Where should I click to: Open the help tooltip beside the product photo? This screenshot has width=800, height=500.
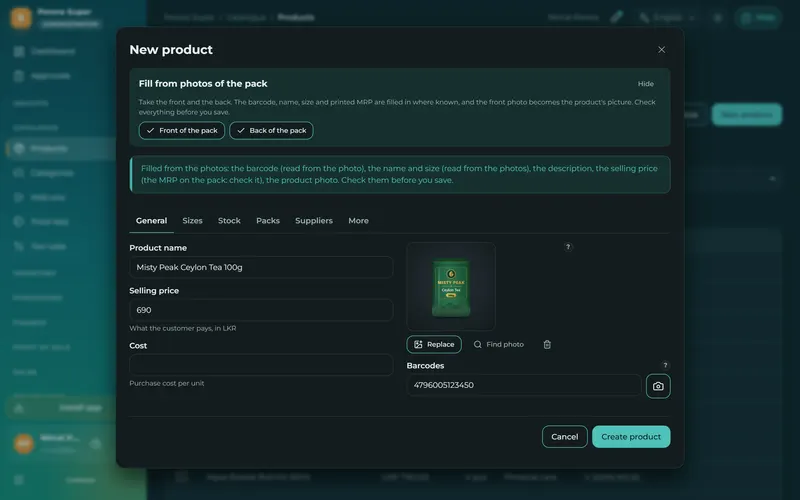click(568, 247)
